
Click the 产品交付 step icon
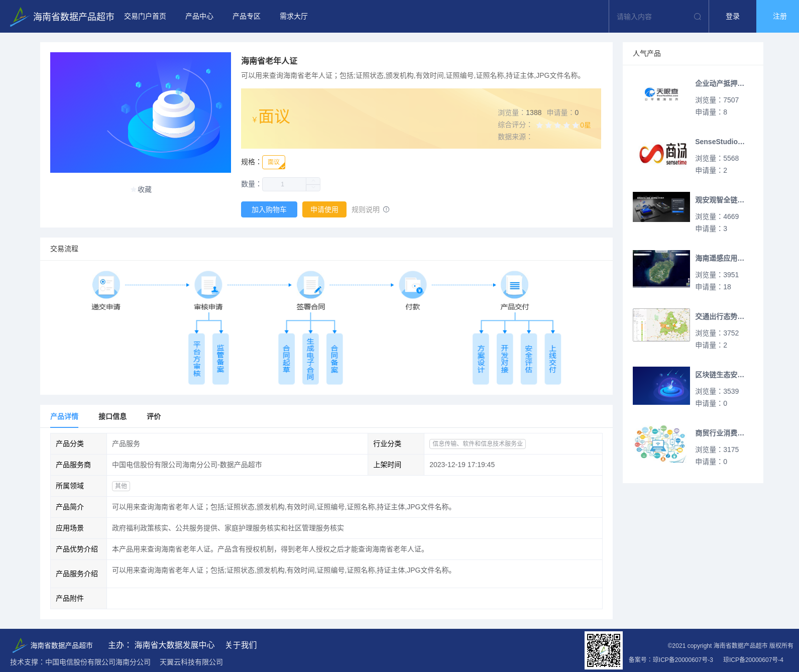point(515,285)
